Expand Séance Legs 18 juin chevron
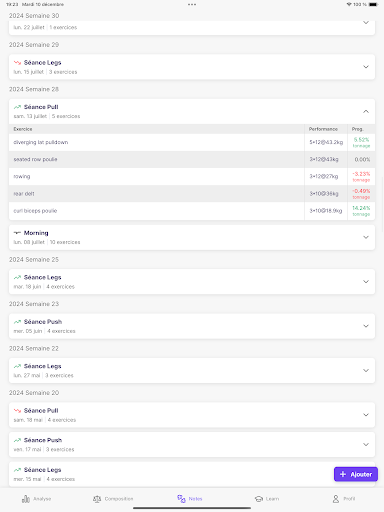Screen dimensions: 384x512 366,282
